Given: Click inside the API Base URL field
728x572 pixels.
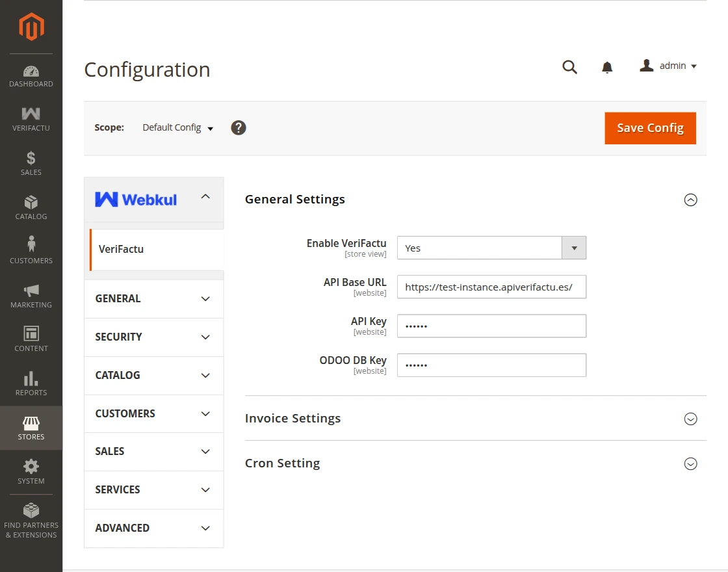Looking at the screenshot, I should 491,287.
